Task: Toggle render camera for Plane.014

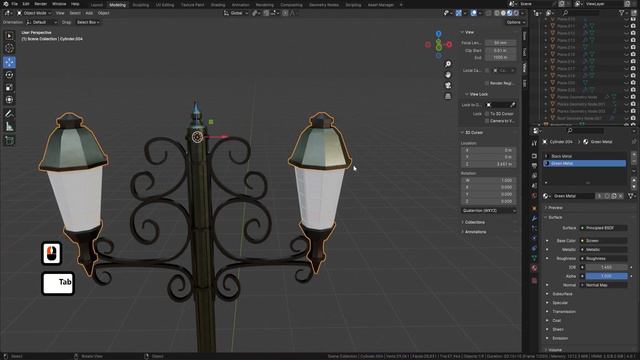Action: click(x=633, y=47)
